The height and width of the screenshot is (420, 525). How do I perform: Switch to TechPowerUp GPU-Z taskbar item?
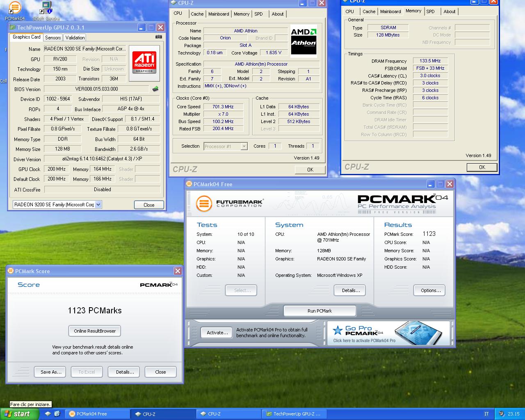[x=294, y=414]
